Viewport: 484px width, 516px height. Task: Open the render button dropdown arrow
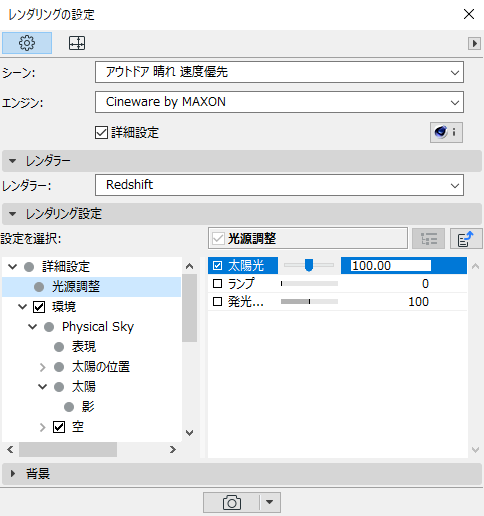270,502
